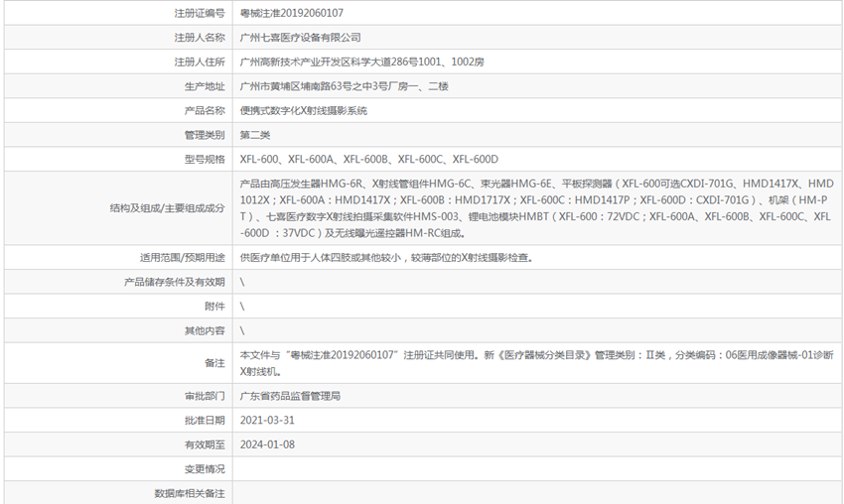
Task: Select registration number 粤械注准20192060107 value
Action: [x=291, y=13]
